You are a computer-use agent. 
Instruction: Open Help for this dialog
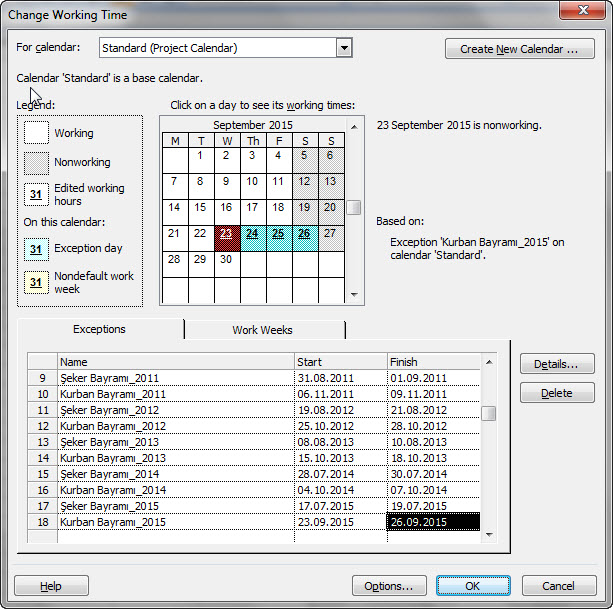(x=51, y=586)
